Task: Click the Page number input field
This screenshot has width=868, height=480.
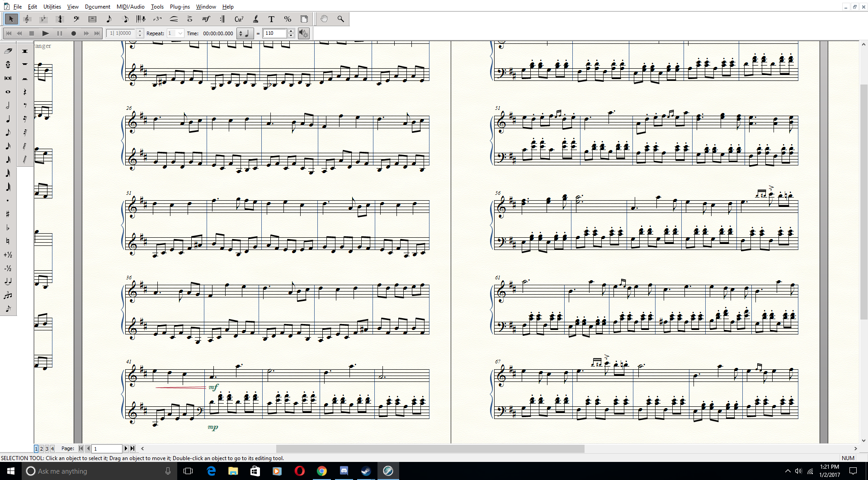Action: tap(107, 448)
